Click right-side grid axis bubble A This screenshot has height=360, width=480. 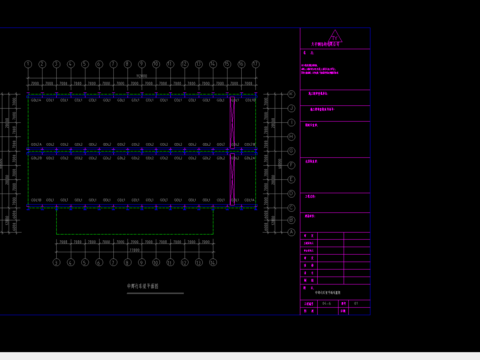coord(292,232)
